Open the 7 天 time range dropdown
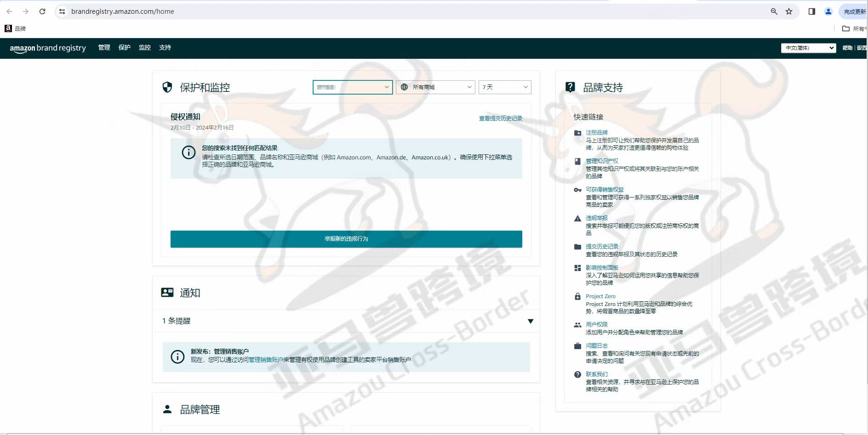Viewport: 868px width, 435px height. click(505, 87)
